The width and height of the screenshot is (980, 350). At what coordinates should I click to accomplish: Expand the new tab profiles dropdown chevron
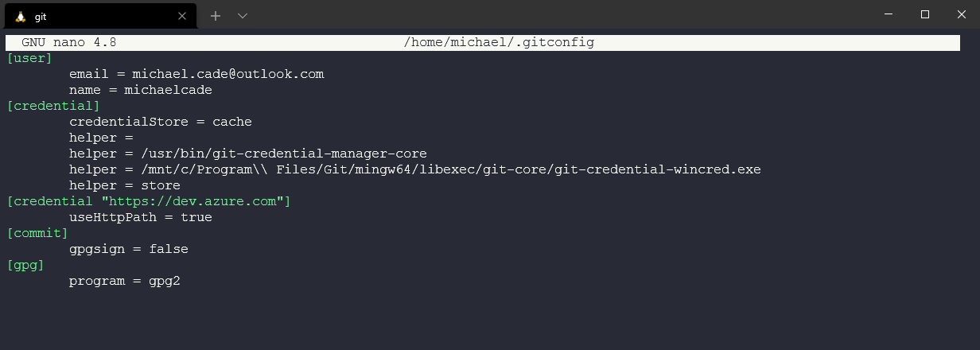243,16
